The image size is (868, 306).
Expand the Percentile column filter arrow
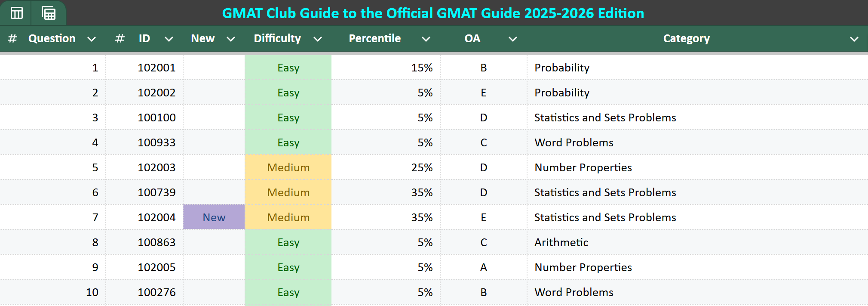coord(426,39)
